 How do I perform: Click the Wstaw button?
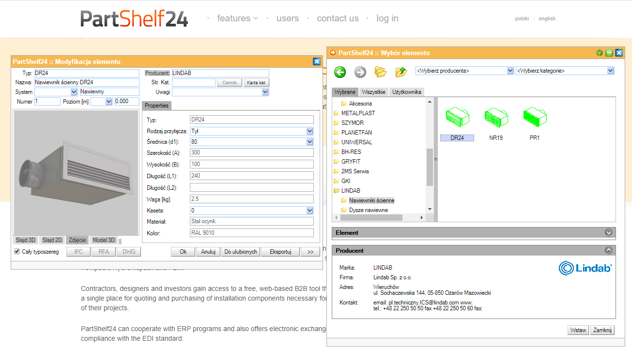pos(578,330)
